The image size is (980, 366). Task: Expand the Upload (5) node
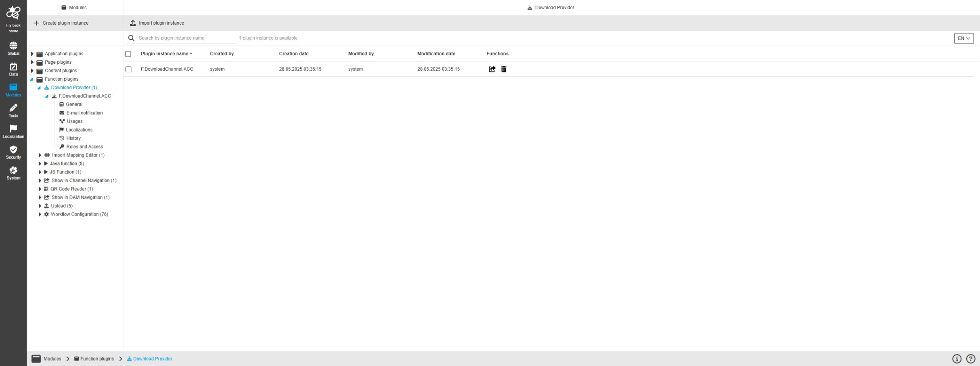click(40, 206)
